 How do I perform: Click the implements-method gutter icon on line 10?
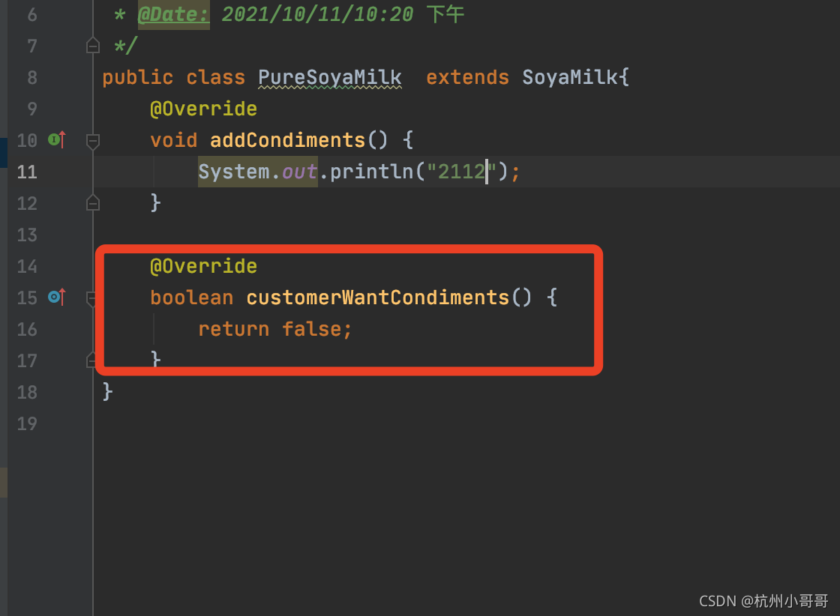57,139
